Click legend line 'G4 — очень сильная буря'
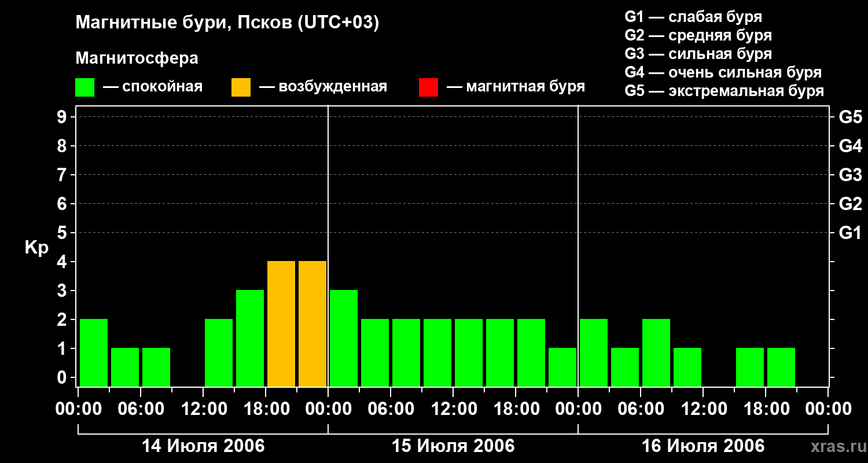 tap(723, 72)
